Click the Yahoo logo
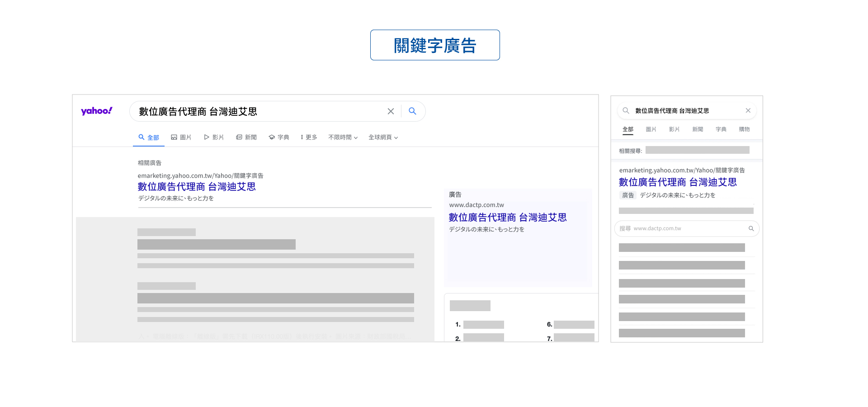Viewport: 868px width, 407px height. (96, 111)
